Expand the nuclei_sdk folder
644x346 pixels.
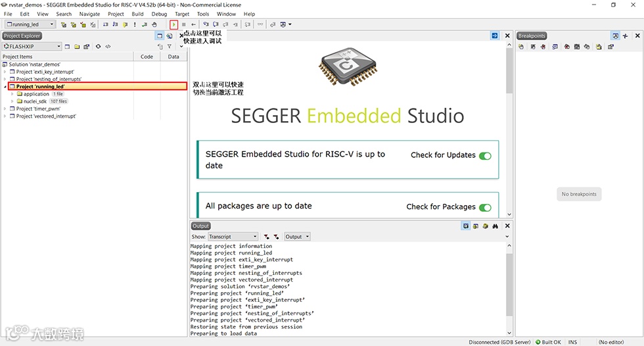point(12,101)
